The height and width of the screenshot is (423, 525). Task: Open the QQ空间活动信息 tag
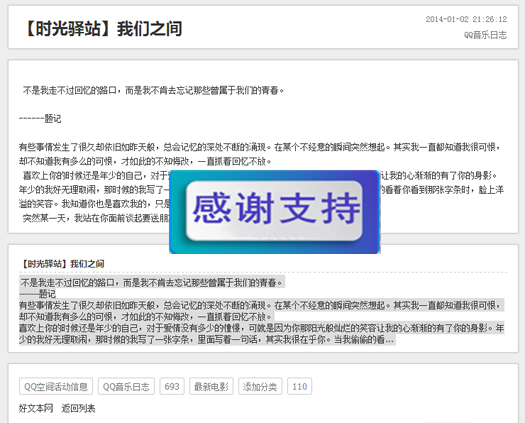click(56, 386)
